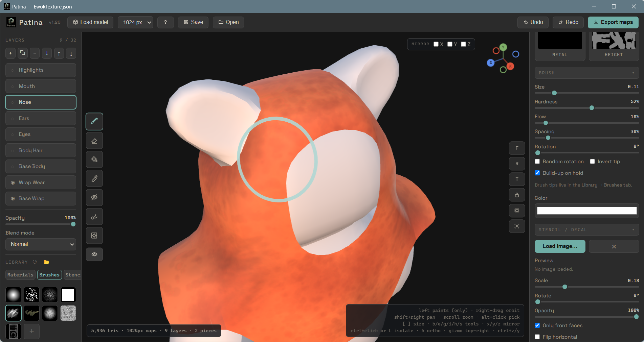Toggle visibility of Highlights layer

click(13, 70)
